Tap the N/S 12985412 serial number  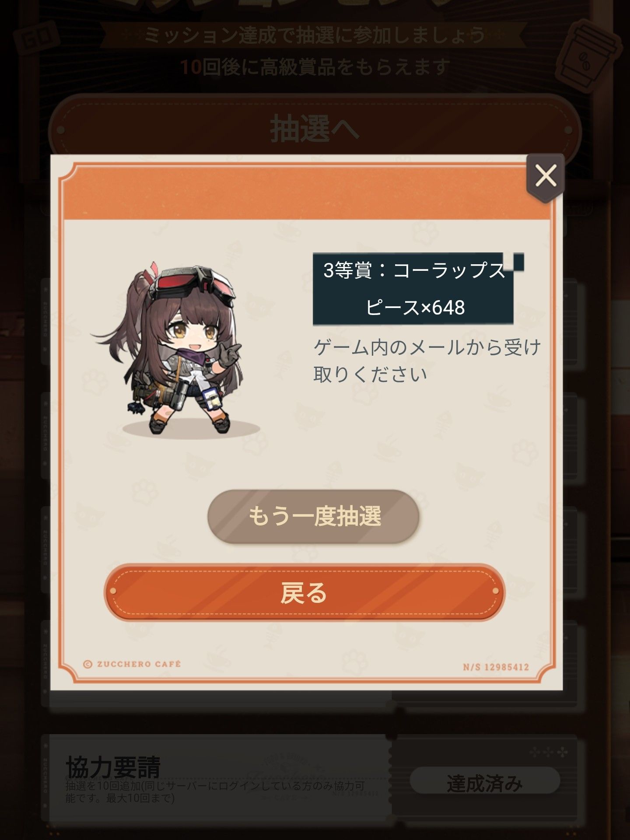coord(496,667)
